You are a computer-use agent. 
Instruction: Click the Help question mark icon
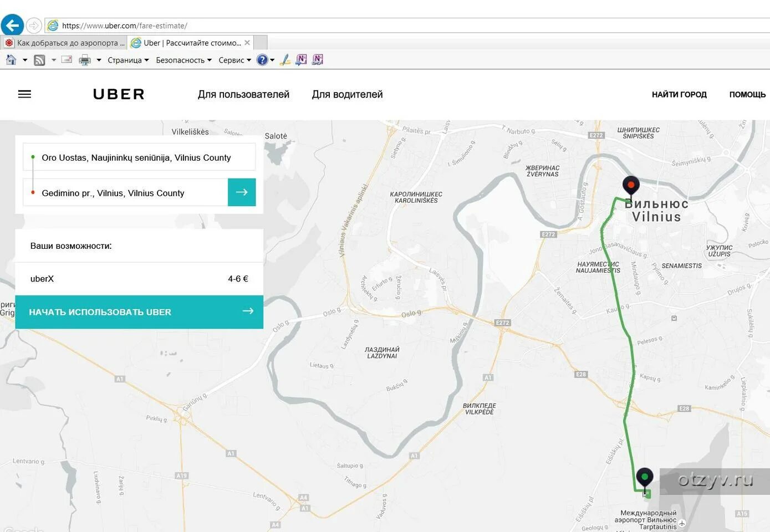click(262, 60)
